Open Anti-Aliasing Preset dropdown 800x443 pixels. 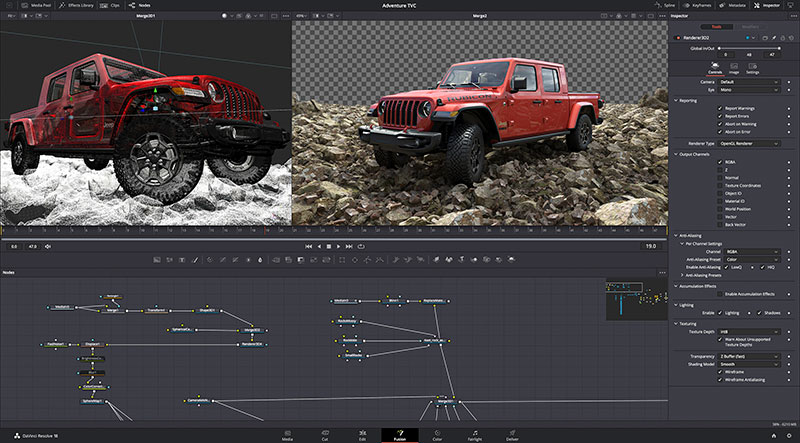pos(753,259)
